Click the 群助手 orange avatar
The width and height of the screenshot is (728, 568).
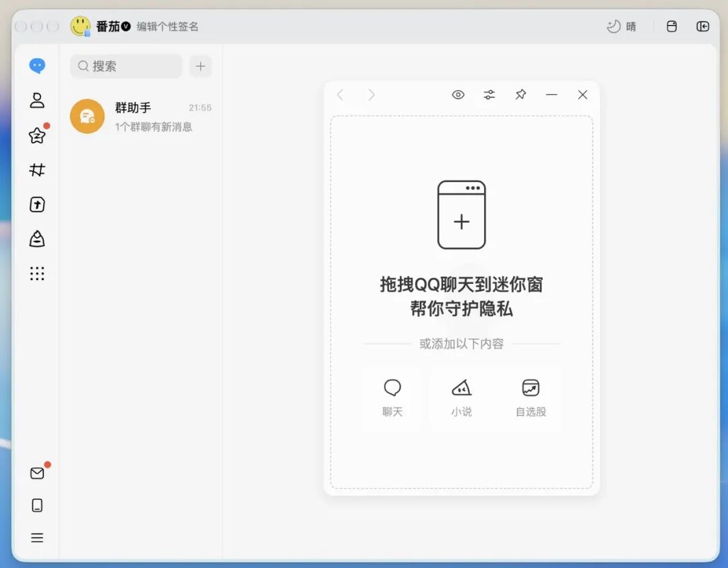pos(87,116)
